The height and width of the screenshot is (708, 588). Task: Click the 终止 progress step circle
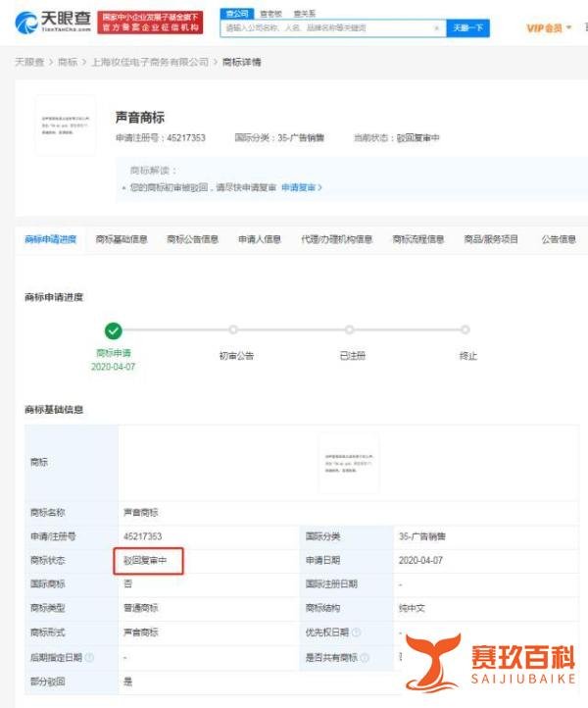point(465,330)
